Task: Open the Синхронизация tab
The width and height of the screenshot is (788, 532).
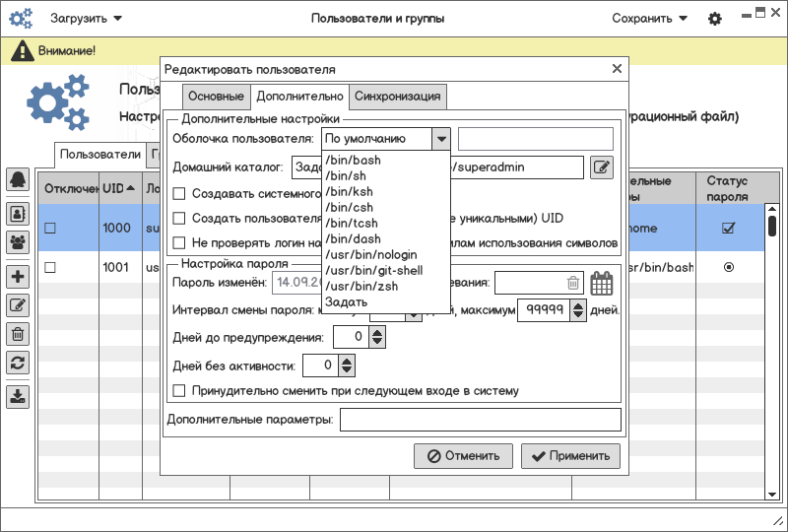Action: [398, 97]
